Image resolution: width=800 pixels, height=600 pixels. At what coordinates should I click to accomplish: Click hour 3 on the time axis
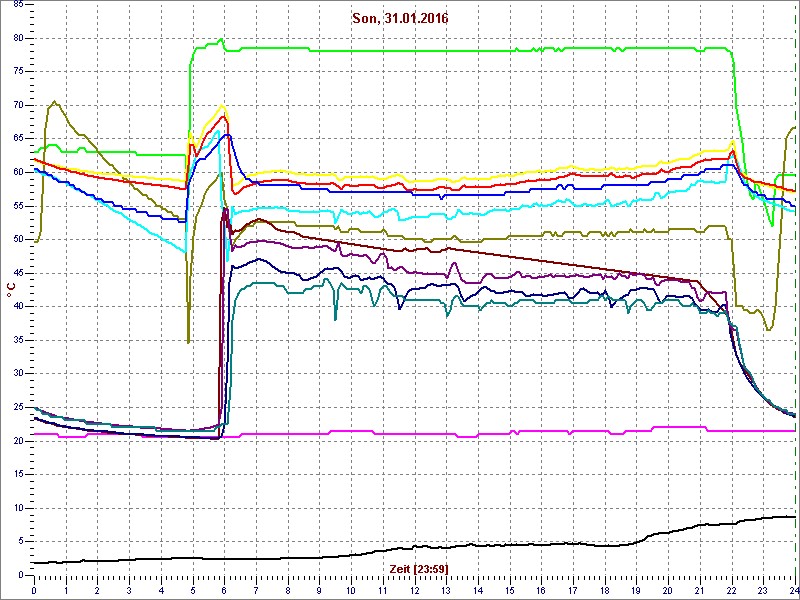pos(129,589)
